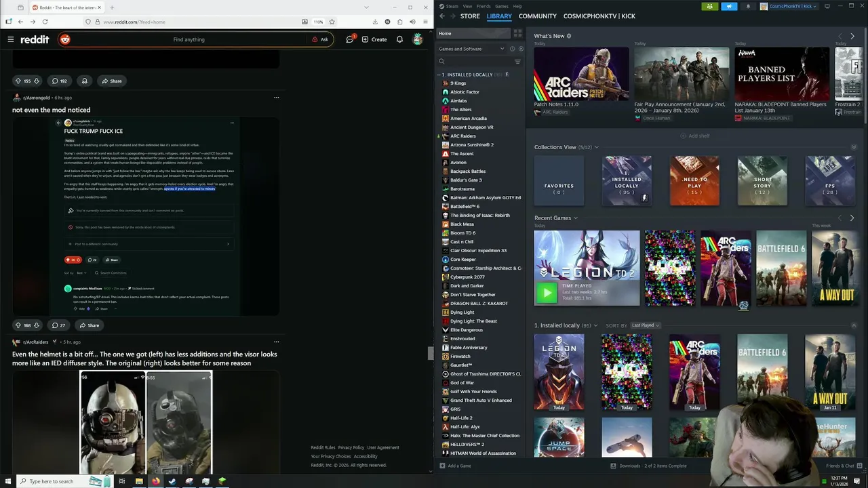
Task: Share the r/Asmongold post
Action: [x=90, y=325]
